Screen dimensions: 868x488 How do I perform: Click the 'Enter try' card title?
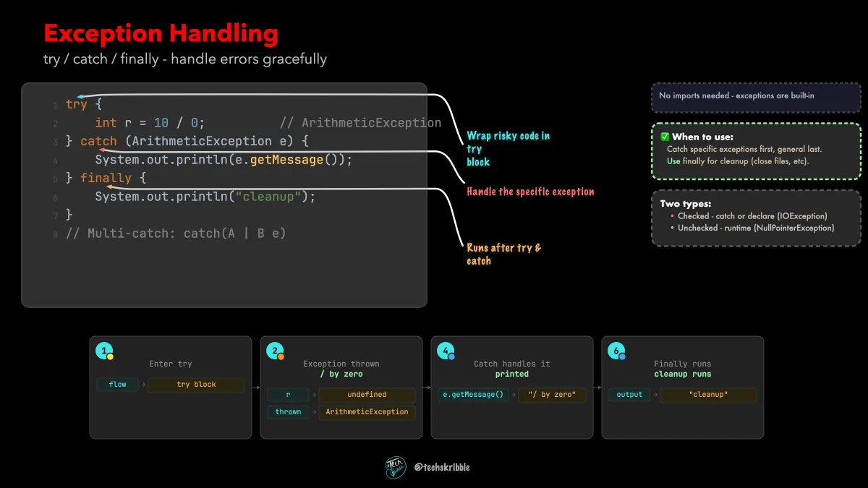click(x=171, y=364)
